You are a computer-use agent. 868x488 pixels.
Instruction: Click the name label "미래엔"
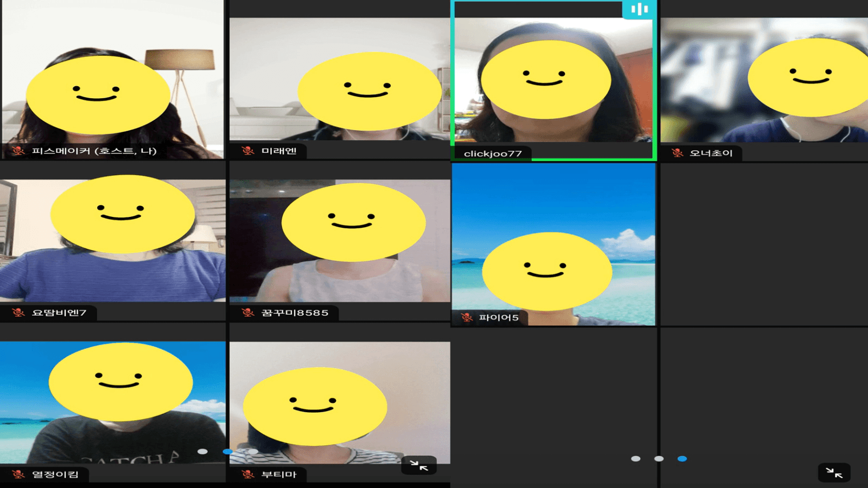coord(279,151)
